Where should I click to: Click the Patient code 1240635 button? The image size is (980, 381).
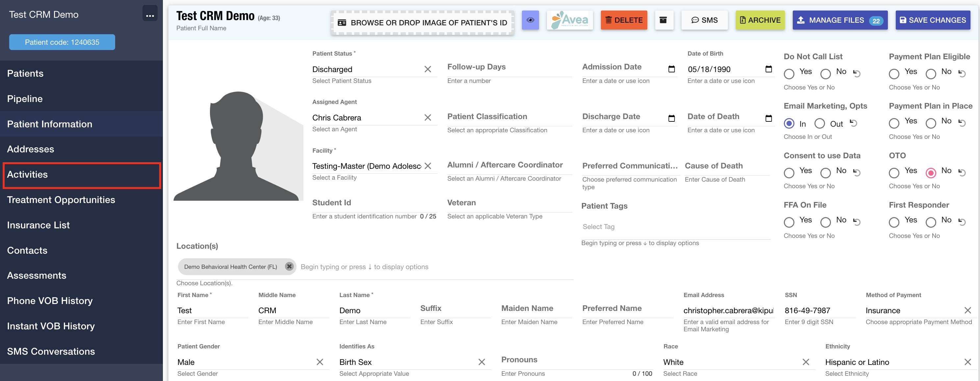coord(62,42)
